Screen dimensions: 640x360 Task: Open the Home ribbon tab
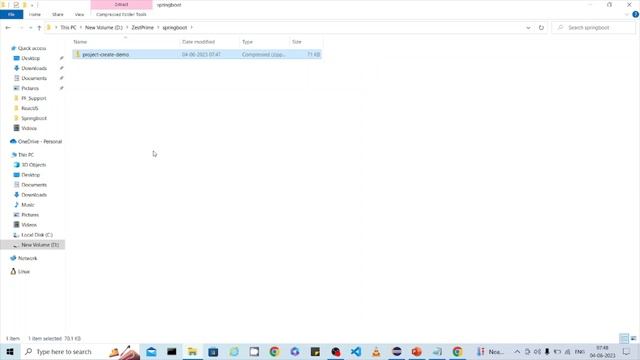35,14
